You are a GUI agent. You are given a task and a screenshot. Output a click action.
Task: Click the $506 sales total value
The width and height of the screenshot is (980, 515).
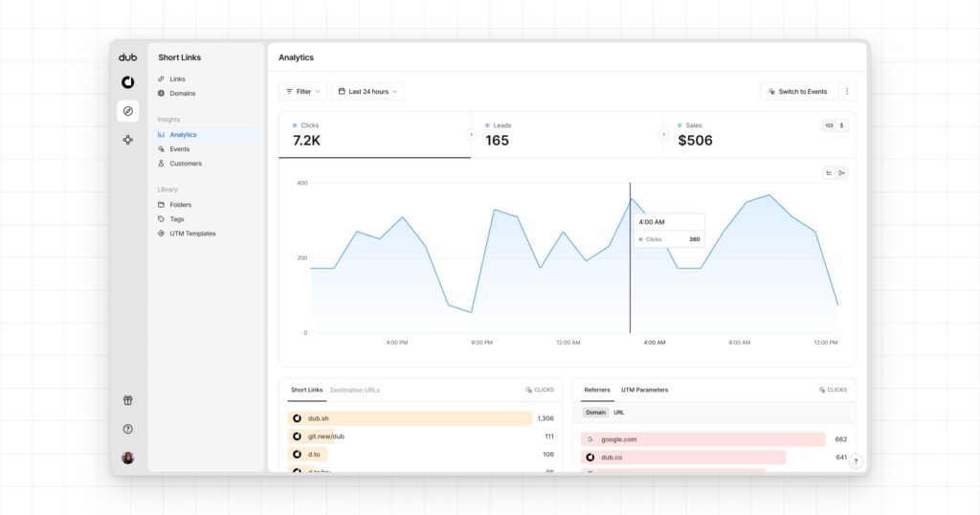695,141
